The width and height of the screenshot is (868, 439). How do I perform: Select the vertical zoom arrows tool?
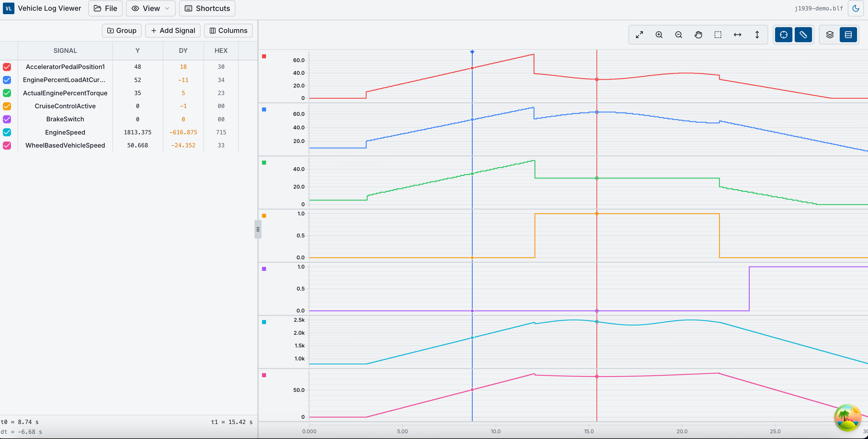click(x=757, y=35)
